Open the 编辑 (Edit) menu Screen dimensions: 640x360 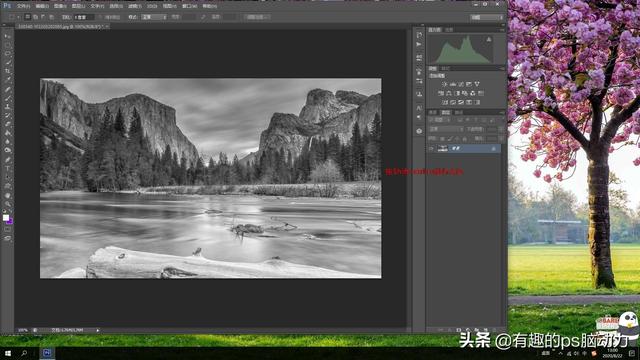click(42, 6)
